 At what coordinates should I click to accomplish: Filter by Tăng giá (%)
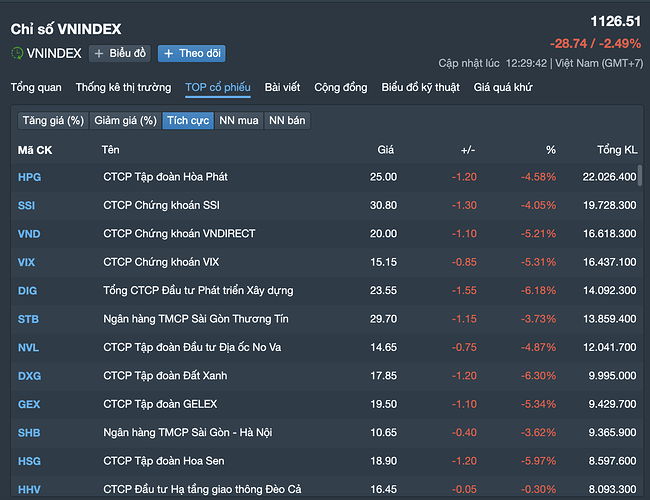click(53, 120)
